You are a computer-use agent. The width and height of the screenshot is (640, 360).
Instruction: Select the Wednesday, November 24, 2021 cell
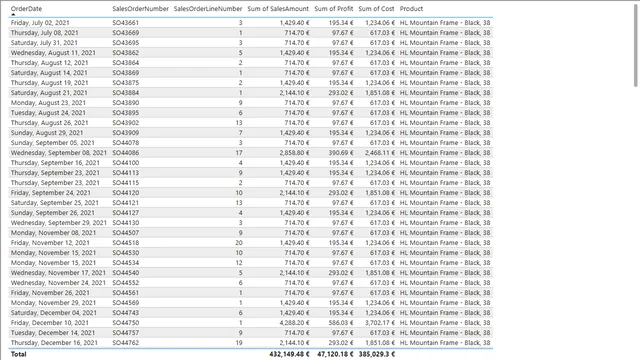click(x=58, y=283)
